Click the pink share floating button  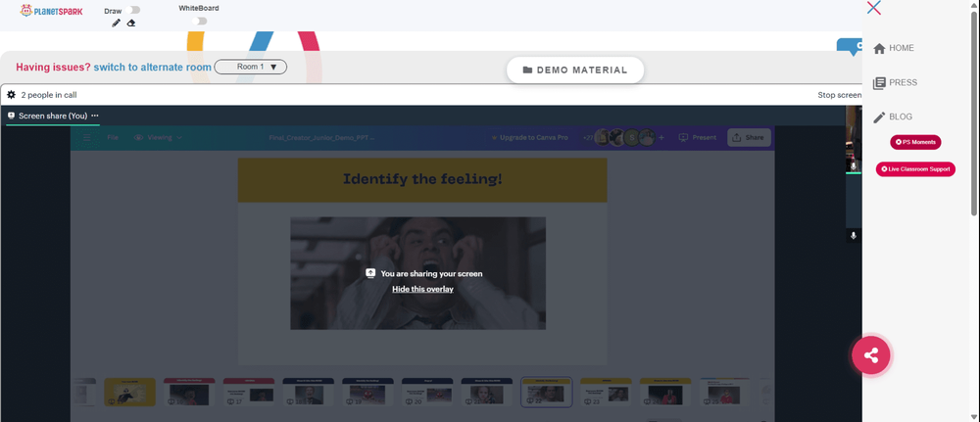pyautogui.click(x=870, y=355)
